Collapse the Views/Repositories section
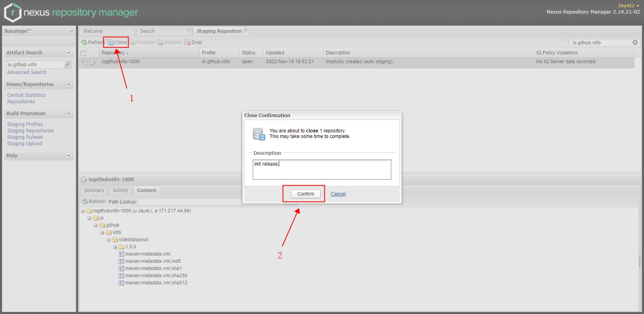Viewport: 644px width, 314px height. click(x=68, y=84)
